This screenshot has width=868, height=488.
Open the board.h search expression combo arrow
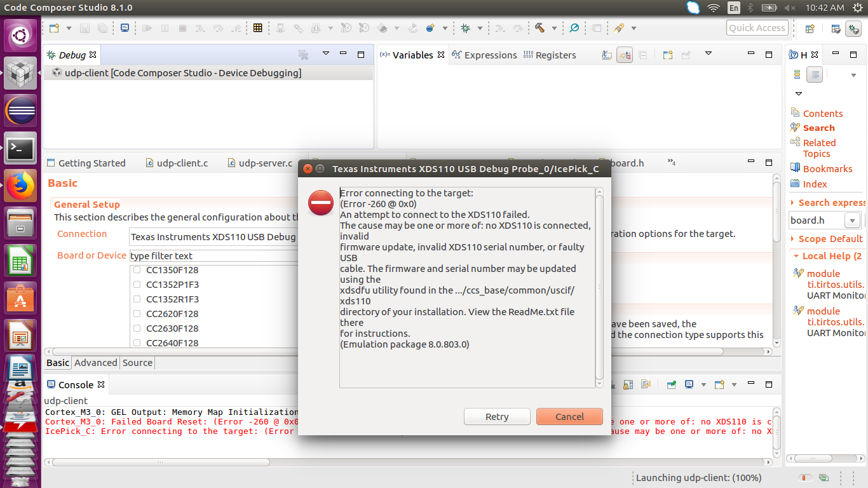coord(852,220)
